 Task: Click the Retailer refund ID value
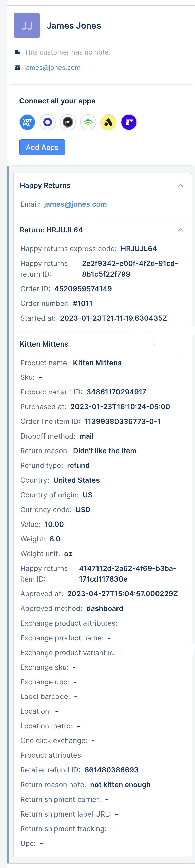click(x=111, y=770)
